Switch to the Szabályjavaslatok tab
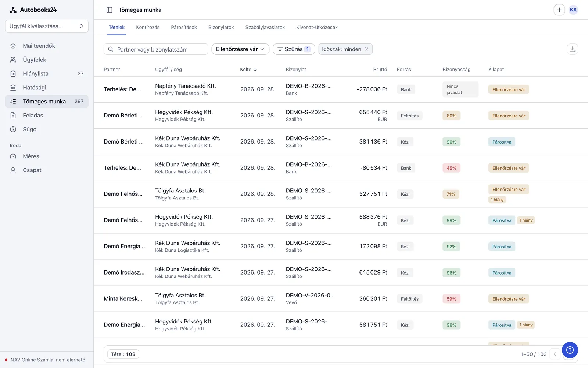Image resolution: width=588 pixels, height=368 pixels. [x=265, y=27]
